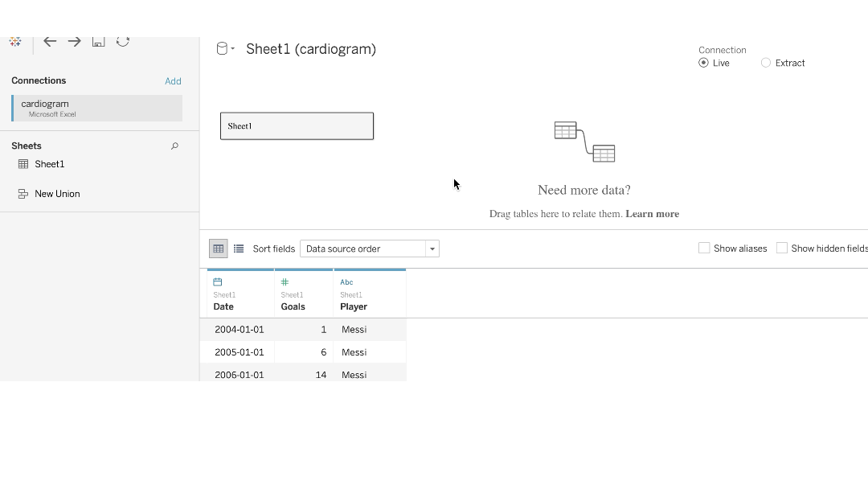Switch to metadata list view
Image resolution: width=868 pixels, height=489 pixels.
239,249
